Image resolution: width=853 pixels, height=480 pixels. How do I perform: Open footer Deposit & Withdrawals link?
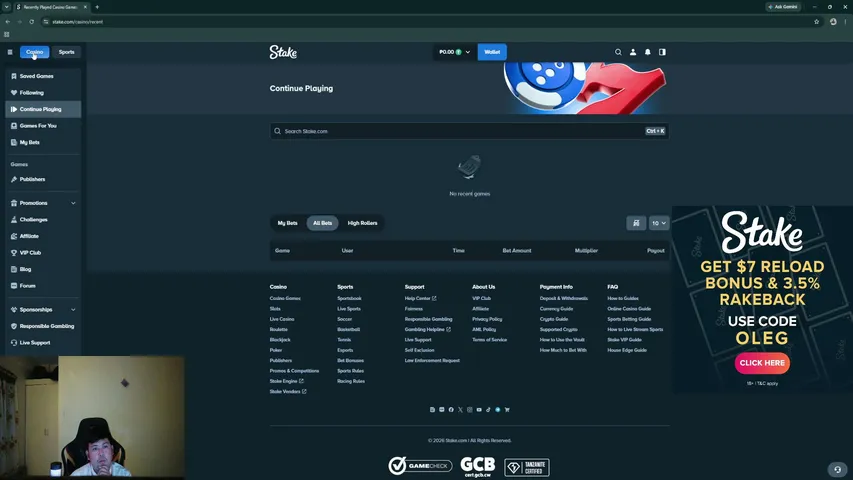click(564, 298)
